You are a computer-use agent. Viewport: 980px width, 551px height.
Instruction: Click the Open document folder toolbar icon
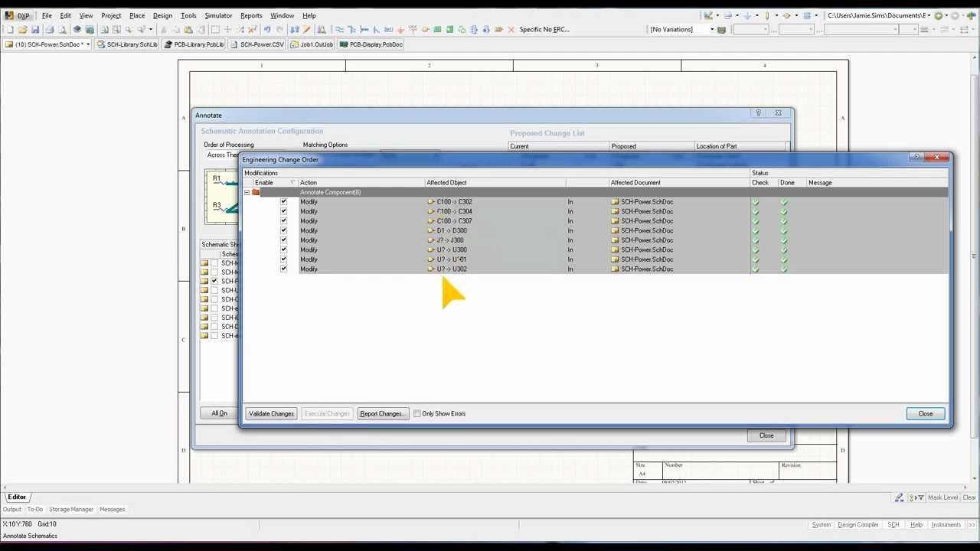(x=22, y=30)
